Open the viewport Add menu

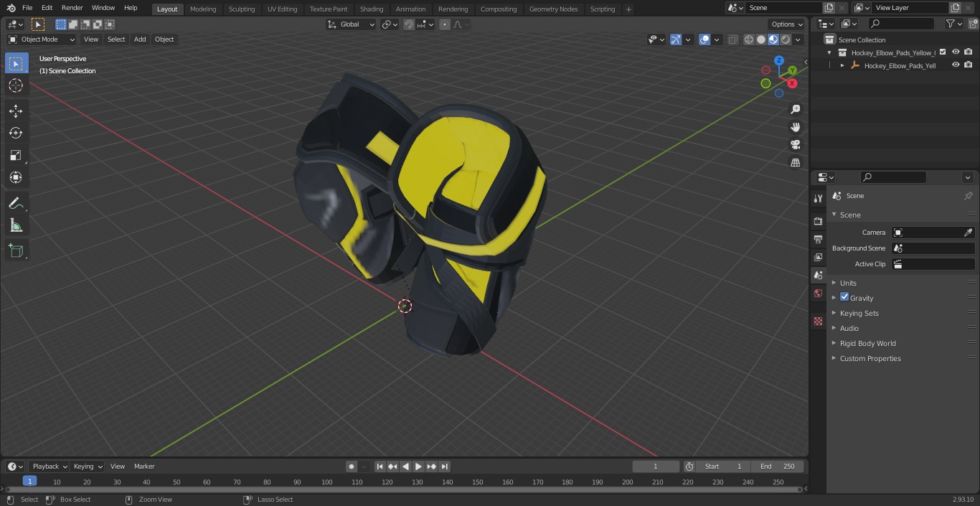[140, 39]
